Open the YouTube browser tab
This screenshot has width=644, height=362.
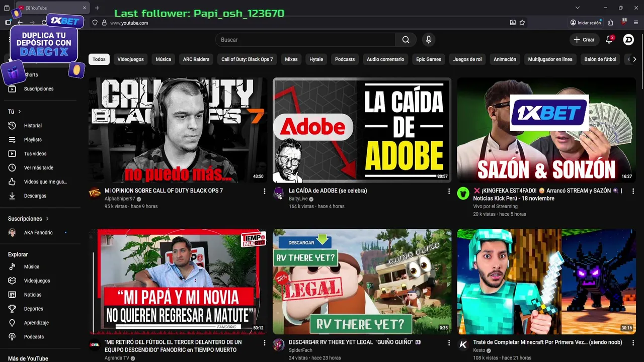point(52,8)
